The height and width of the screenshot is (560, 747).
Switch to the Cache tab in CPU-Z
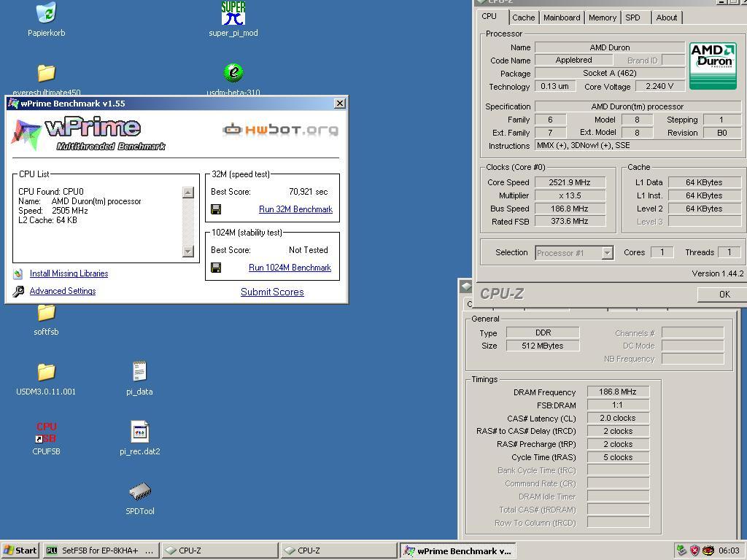524,17
